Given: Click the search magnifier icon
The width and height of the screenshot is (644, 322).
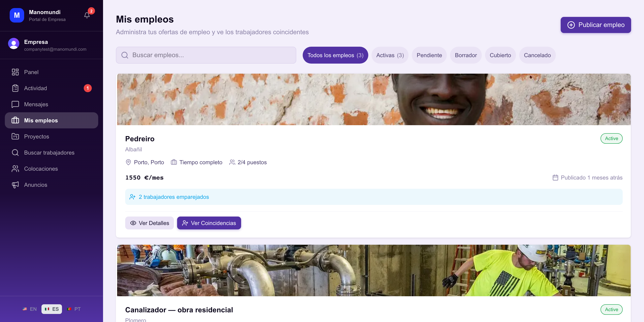Looking at the screenshot, I should pyautogui.click(x=125, y=55).
